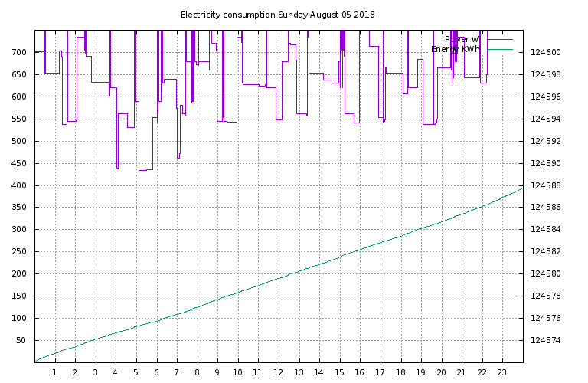Click left axis value 600

point(19,97)
